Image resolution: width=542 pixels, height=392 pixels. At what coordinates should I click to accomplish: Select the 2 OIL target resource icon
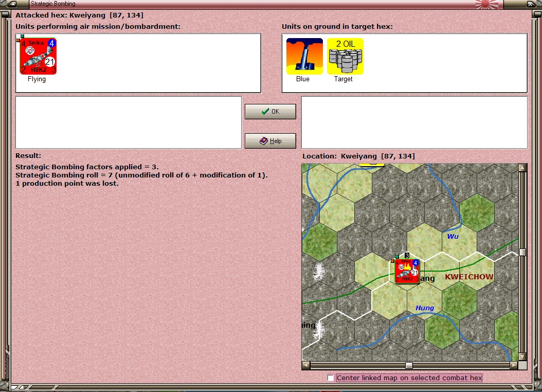click(x=346, y=56)
